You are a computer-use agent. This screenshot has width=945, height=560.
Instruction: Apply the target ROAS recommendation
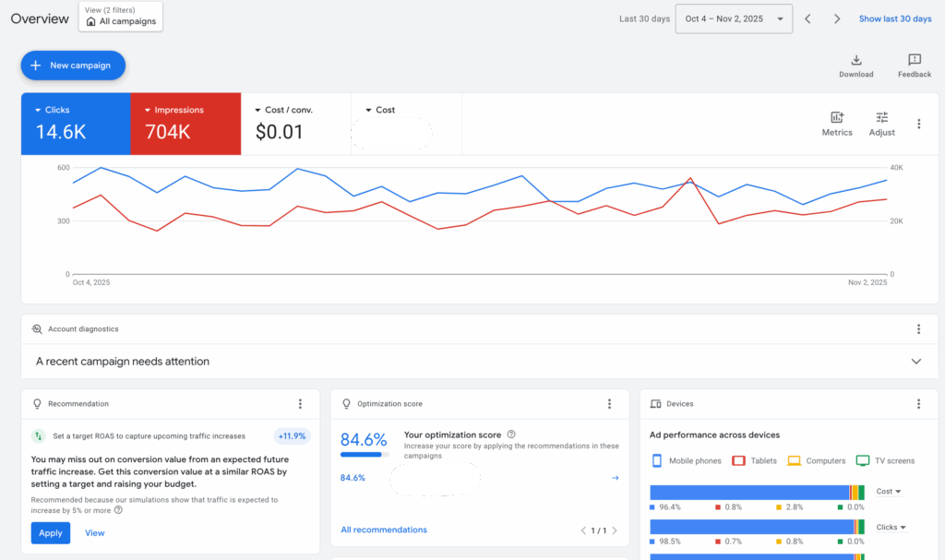pos(50,533)
